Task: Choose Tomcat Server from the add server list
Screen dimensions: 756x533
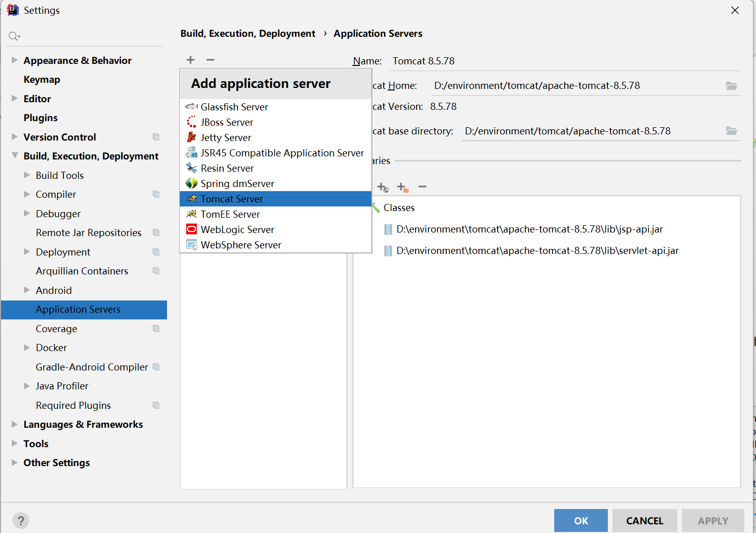Action: pyautogui.click(x=276, y=199)
